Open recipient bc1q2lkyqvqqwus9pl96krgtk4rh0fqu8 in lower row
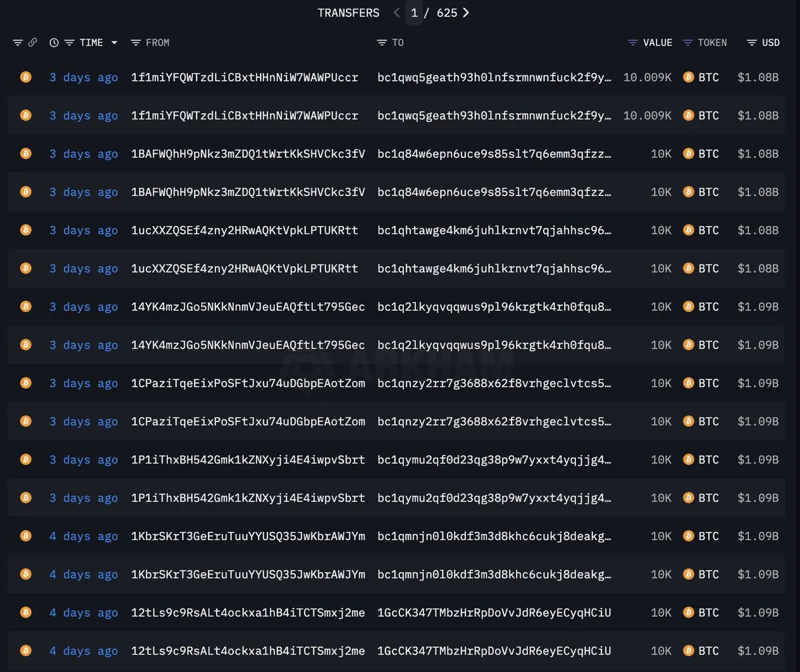Screen dimensions: 800x672 [x=495, y=345]
